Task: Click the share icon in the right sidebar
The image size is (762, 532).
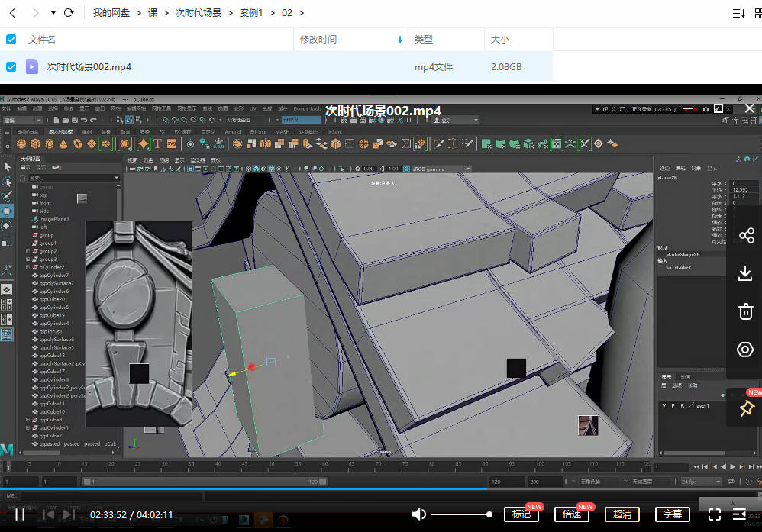Action: click(746, 237)
